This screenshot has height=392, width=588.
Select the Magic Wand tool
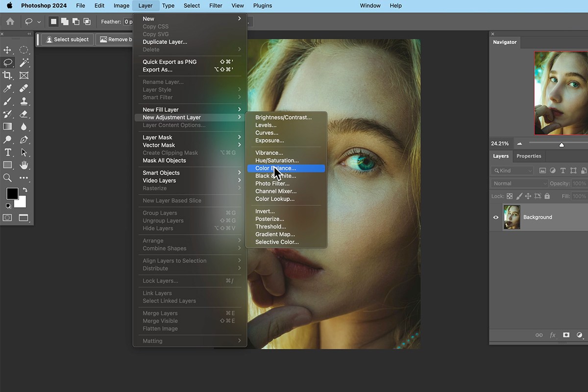click(x=24, y=63)
